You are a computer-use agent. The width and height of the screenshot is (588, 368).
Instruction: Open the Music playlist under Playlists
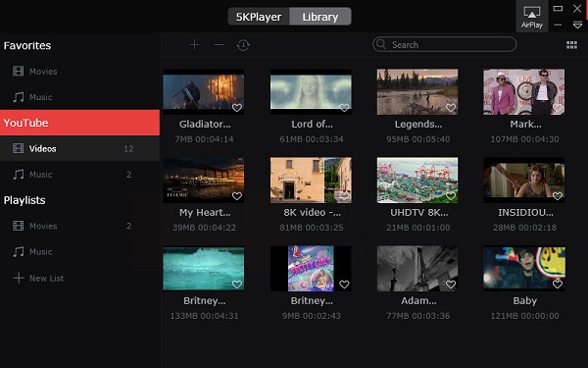coord(79,252)
